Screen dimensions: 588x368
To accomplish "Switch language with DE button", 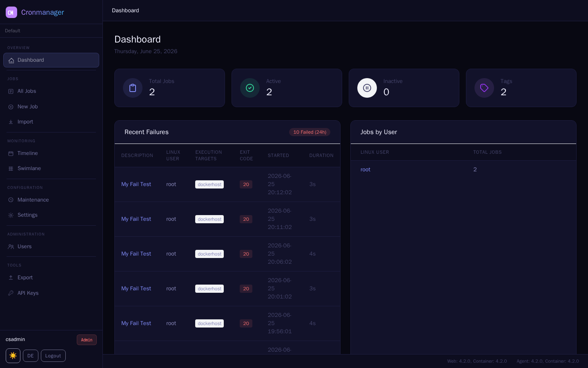I will [31, 356].
